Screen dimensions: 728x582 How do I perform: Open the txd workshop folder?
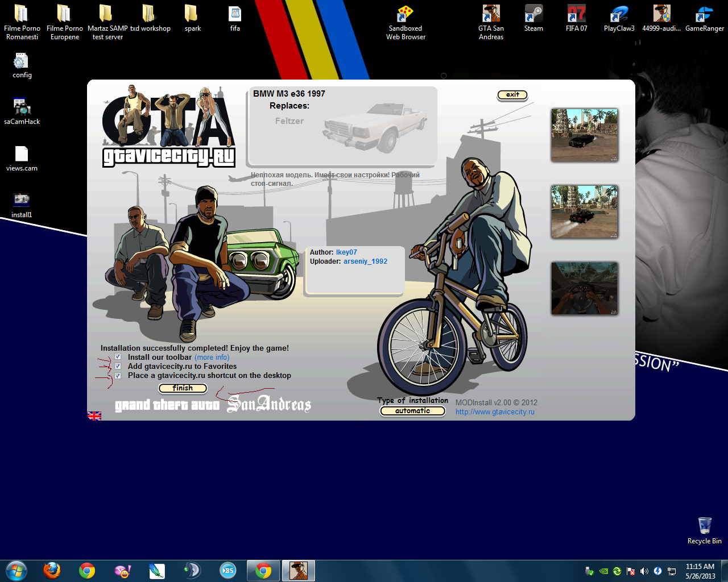click(x=150, y=19)
